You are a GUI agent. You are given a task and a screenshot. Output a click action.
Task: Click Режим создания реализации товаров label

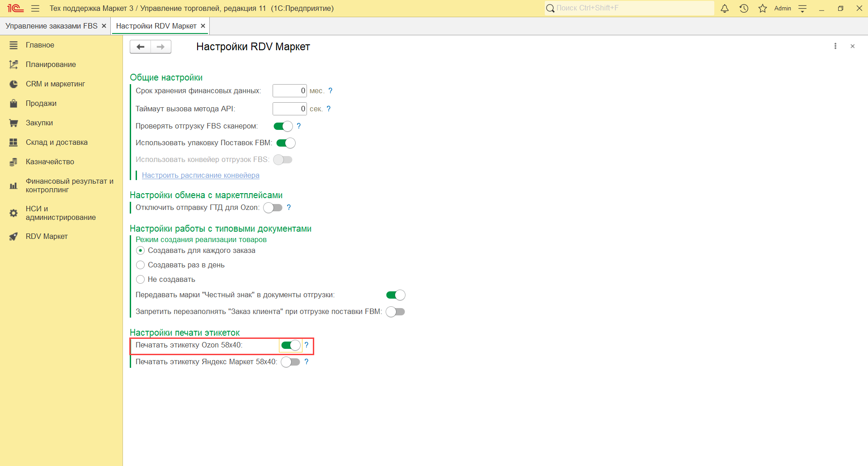201,240
